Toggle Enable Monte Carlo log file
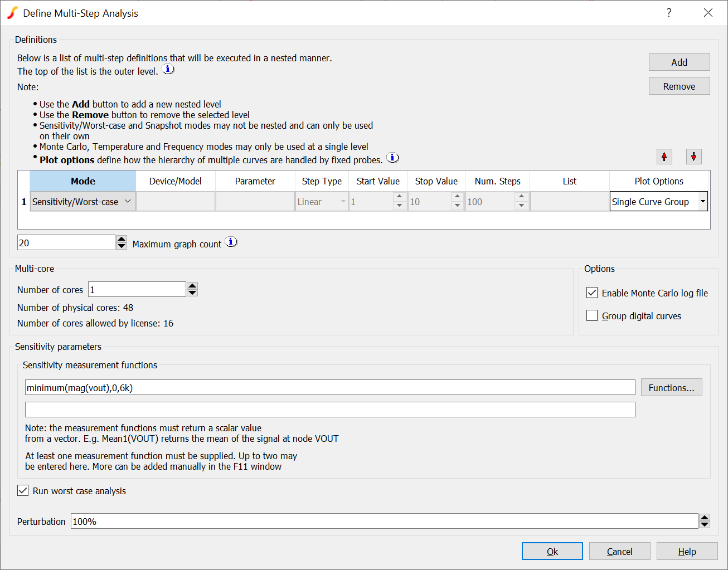Viewport: 728px width, 570px height. pyautogui.click(x=592, y=293)
